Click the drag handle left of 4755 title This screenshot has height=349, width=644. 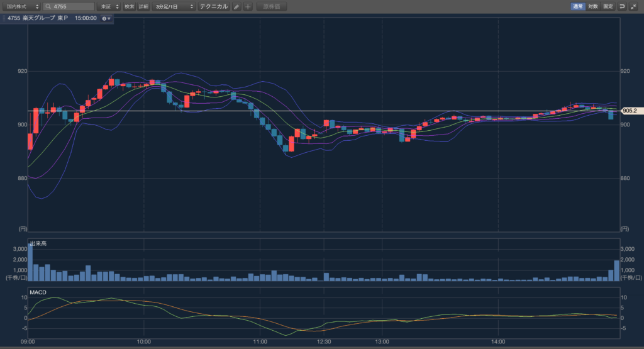click(4, 18)
